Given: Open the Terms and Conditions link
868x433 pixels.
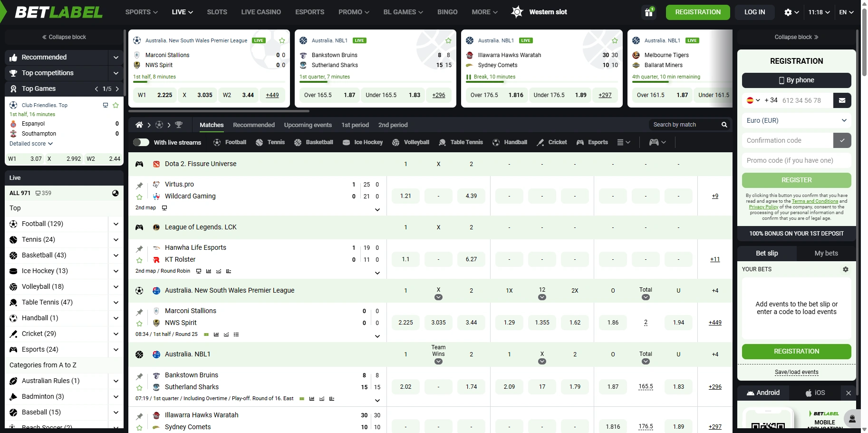Looking at the screenshot, I should tap(815, 201).
